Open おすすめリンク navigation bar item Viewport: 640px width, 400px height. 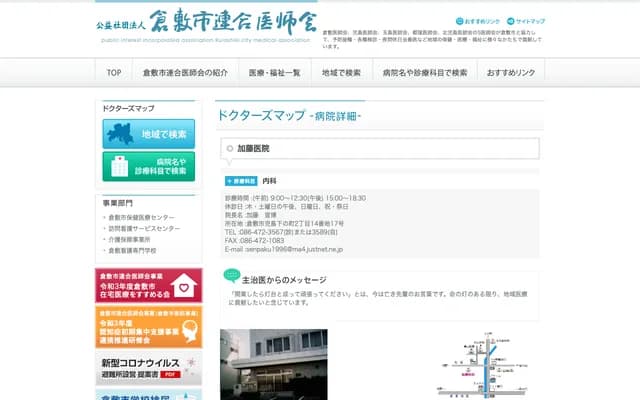coord(511,73)
